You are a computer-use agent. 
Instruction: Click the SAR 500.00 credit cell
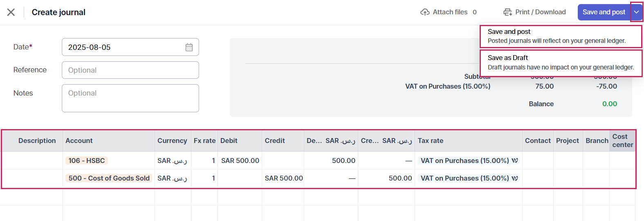284,178
